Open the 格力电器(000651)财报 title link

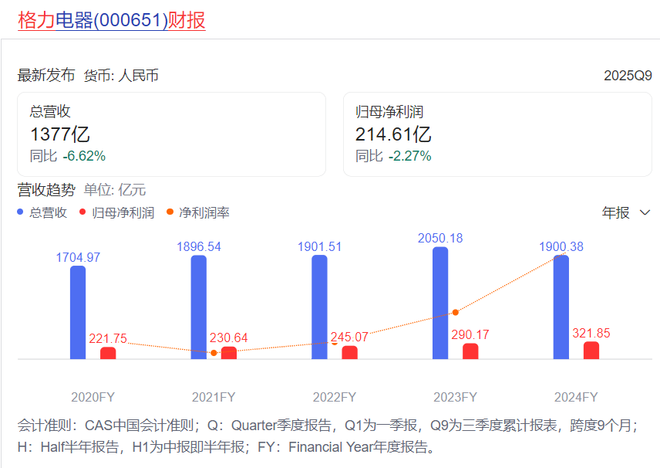[x=112, y=20]
